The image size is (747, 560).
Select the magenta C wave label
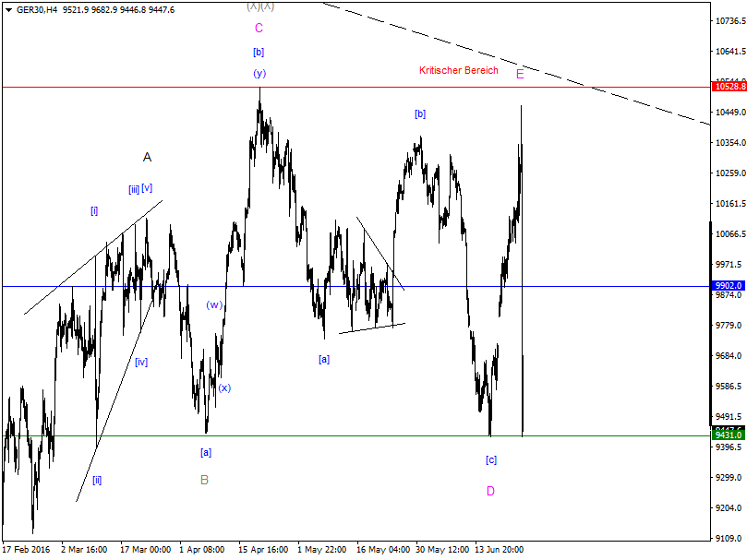[259, 29]
